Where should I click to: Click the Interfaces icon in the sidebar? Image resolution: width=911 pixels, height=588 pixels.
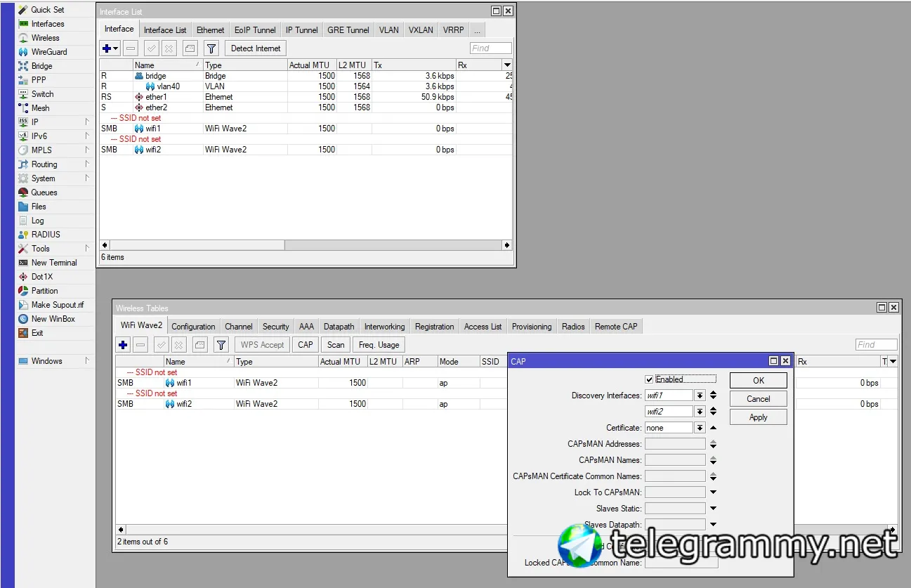(x=23, y=24)
